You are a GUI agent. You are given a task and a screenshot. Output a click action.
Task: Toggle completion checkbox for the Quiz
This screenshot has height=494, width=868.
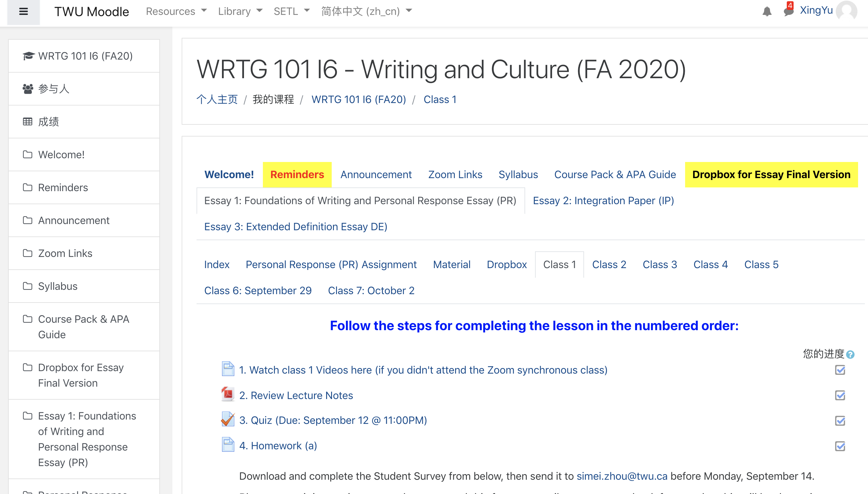click(x=840, y=421)
